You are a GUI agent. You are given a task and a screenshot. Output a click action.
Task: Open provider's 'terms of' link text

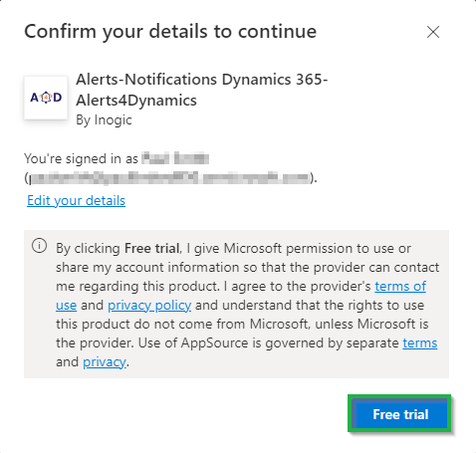[x=400, y=286]
